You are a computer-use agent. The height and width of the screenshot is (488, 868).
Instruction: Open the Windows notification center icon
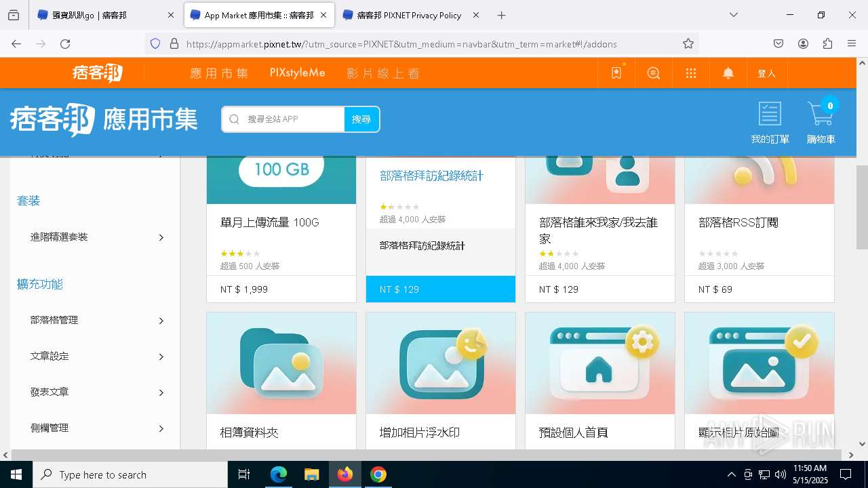(x=846, y=474)
